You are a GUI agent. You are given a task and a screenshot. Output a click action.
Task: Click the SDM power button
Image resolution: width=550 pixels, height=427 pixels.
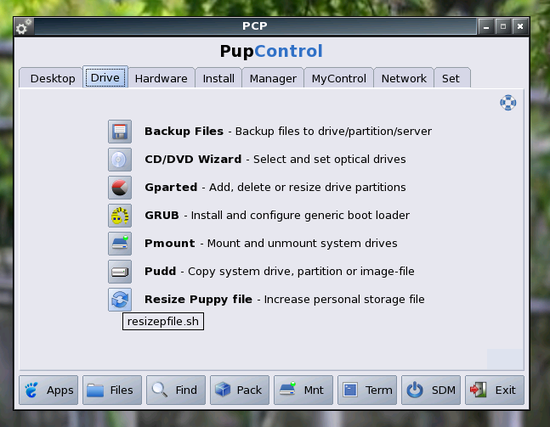pos(431,390)
